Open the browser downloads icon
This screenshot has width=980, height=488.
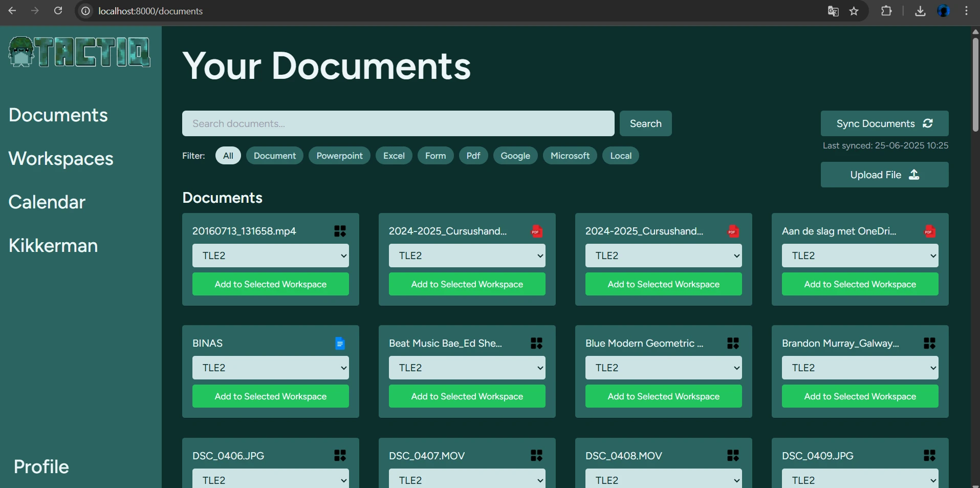click(x=920, y=11)
